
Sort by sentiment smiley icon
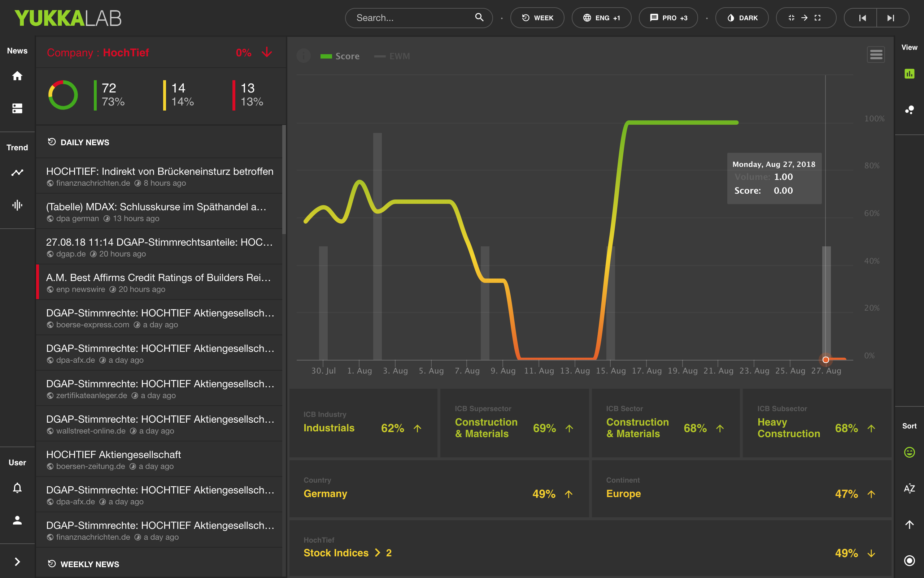(x=910, y=452)
